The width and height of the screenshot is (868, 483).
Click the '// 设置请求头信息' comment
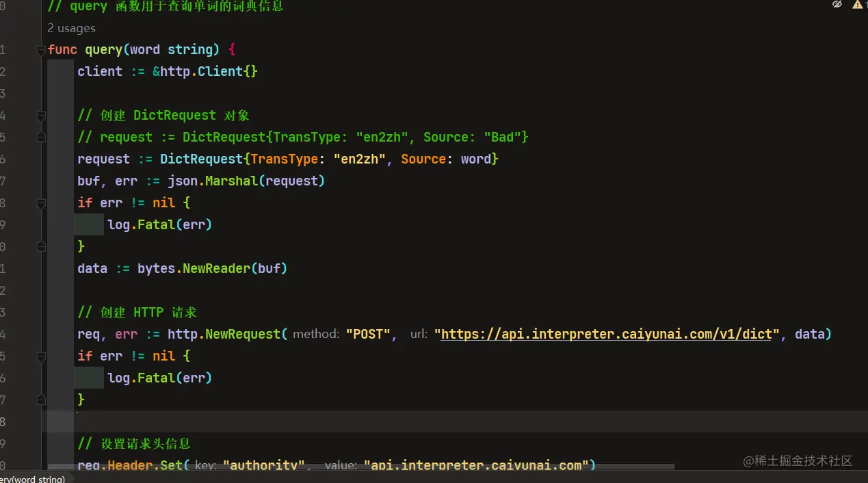point(134,443)
